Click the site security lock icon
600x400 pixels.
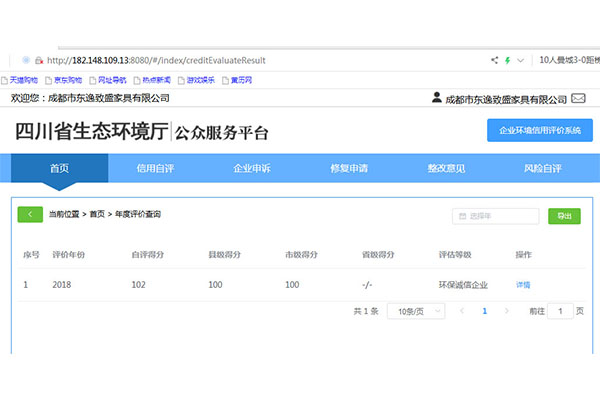[x=39, y=60]
